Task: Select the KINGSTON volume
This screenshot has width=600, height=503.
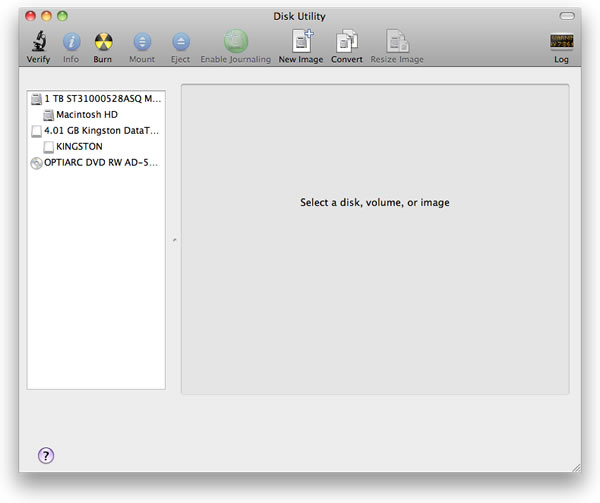Action: [79, 147]
